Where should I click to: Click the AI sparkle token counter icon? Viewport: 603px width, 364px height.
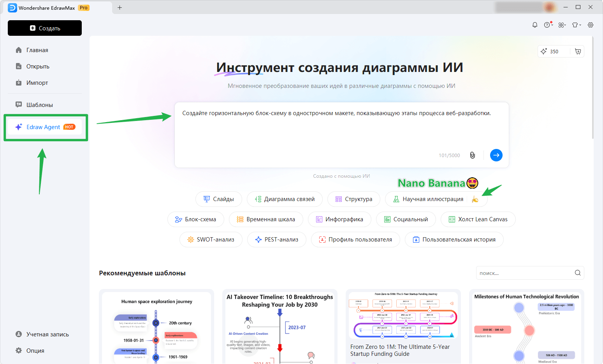pos(544,51)
